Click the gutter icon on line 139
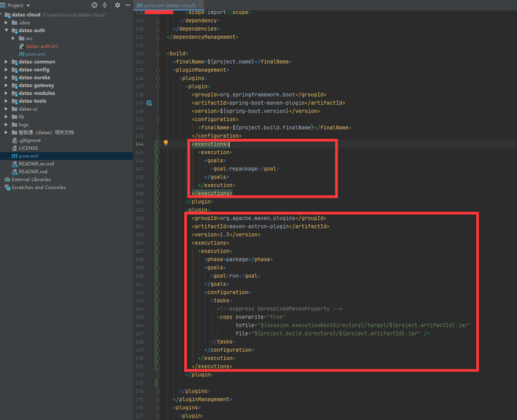The width and height of the screenshot is (517, 420). click(x=149, y=103)
